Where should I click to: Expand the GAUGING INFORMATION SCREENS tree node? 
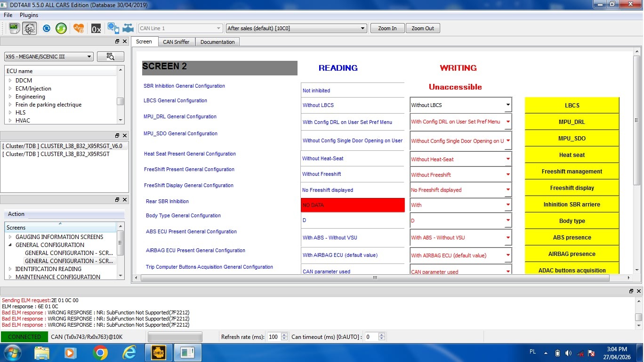(10, 237)
